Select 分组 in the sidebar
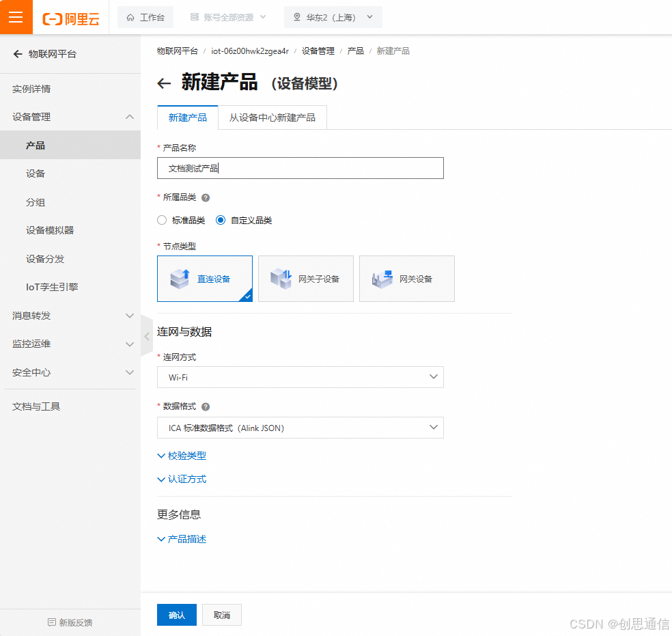 click(35, 202)
